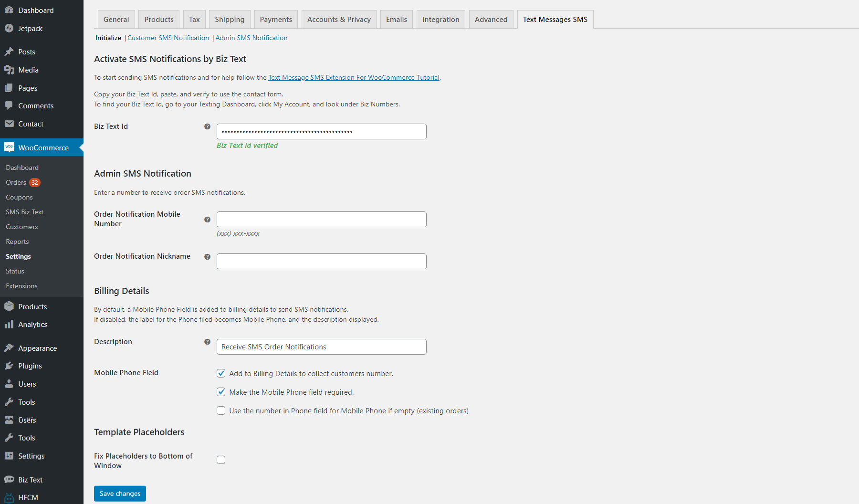Enable Use the number in Phone field checkbox
The width and height of the screenshot is (859, 504).
221,410
